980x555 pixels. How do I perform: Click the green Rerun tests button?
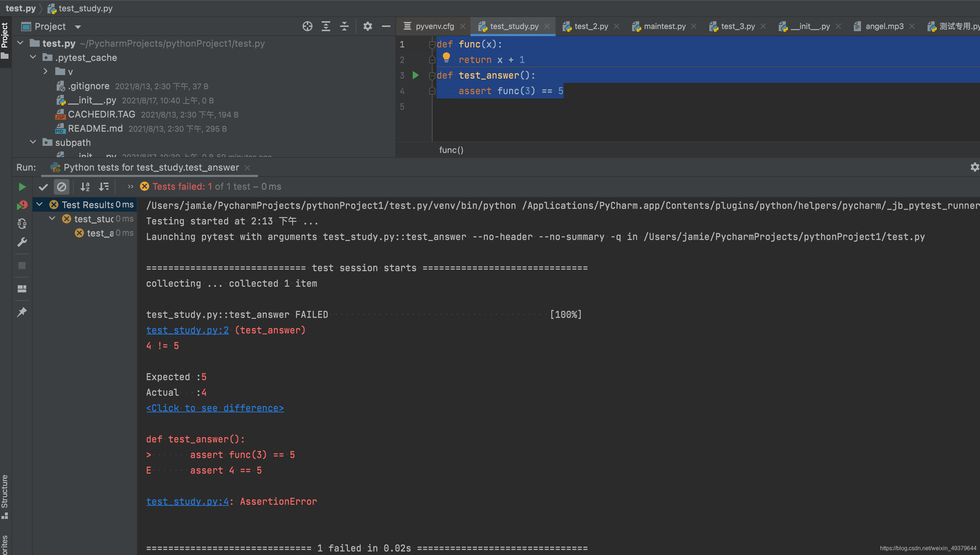tap(22, 187)
